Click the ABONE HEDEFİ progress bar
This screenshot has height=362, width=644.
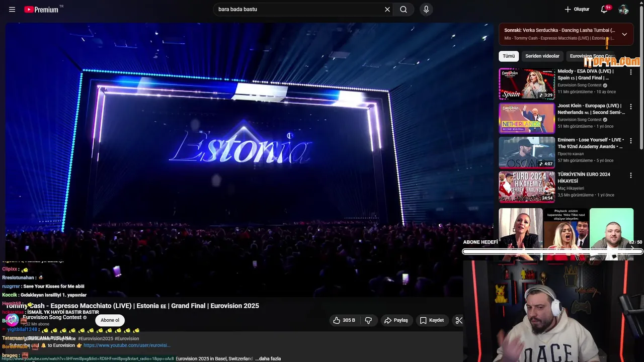coord(552,251)
